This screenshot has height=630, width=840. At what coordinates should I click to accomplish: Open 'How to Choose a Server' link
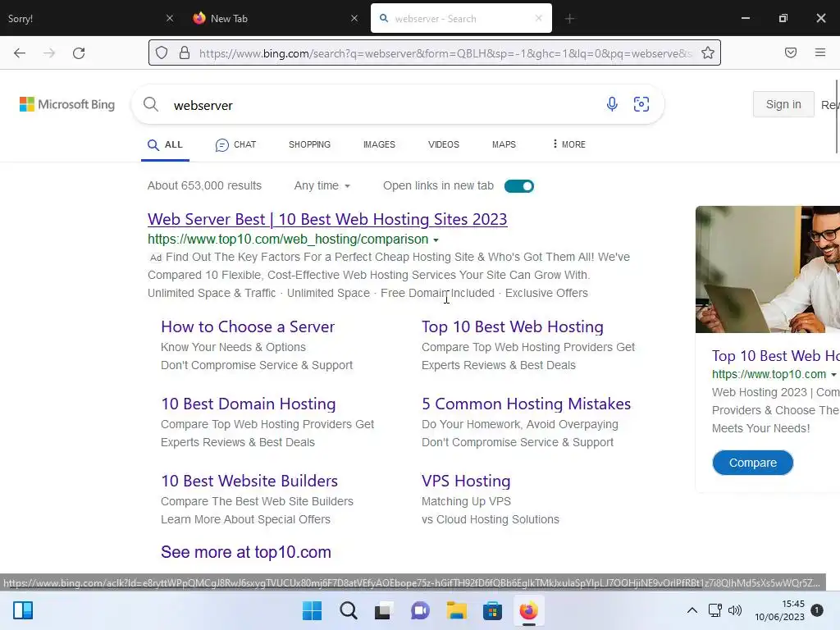click(248, 326)
